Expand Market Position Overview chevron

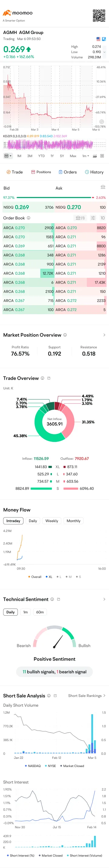[104, 335]
